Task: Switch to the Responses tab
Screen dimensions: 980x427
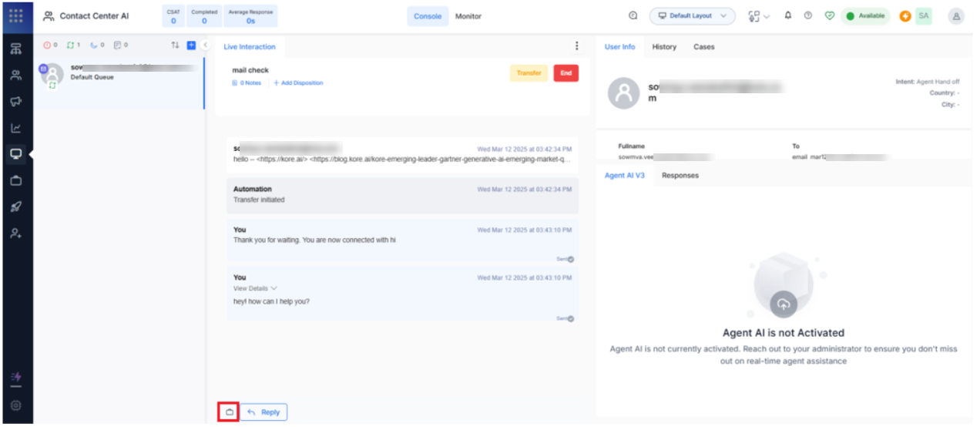Action: point(680,176)
